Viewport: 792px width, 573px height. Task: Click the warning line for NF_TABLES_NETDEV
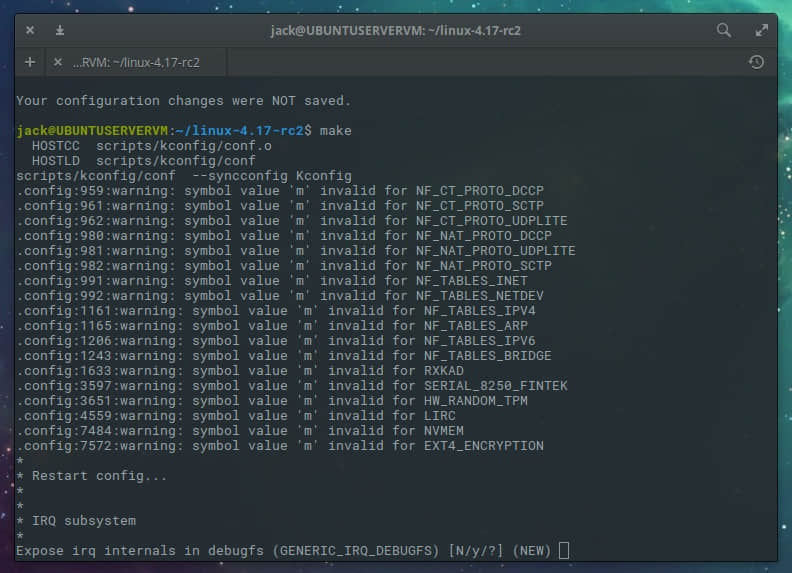tap(280, 296)
